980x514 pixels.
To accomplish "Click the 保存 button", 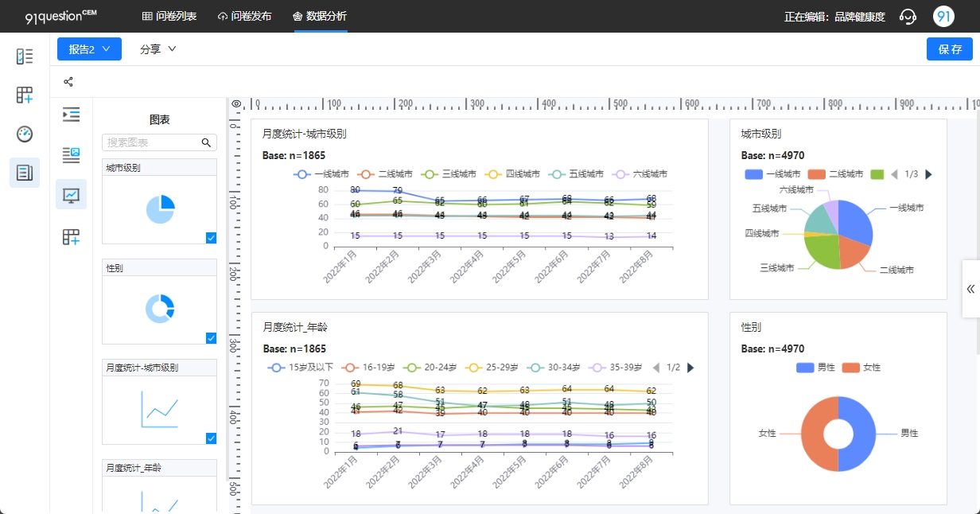I will pos(950,49).
